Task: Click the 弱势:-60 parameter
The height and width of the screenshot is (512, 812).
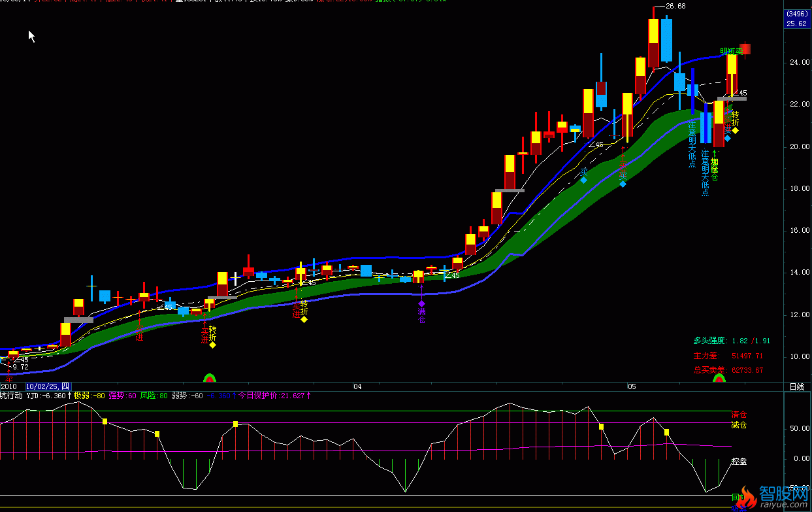Action: (187, 396)
